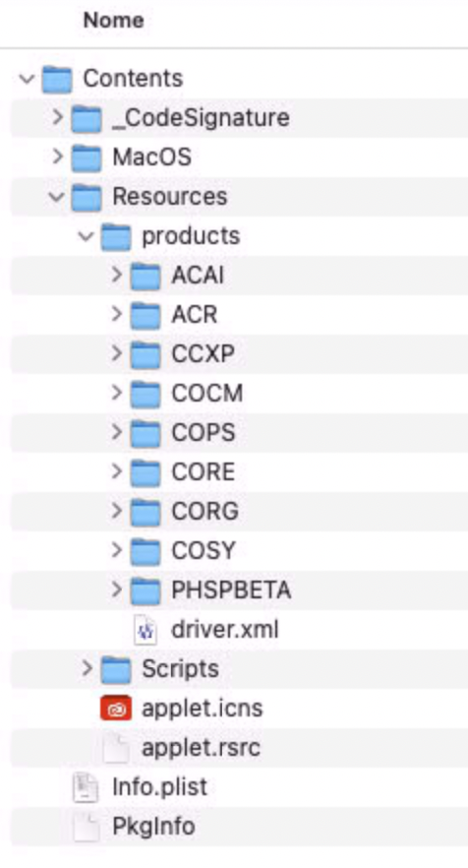This screenshot has width=468, height=868.
Task: Click the applet.rsrc file icon
Action: (116, 748)
